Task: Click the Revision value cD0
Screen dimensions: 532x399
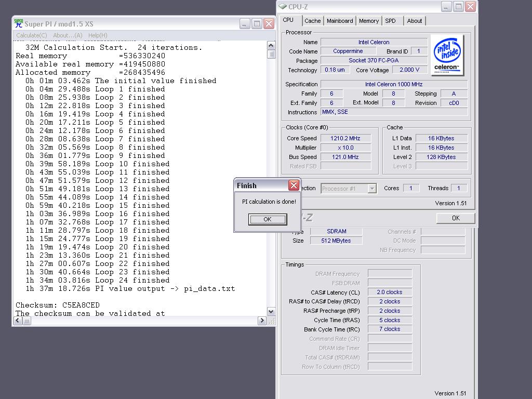Action: click(x=454, y=103)
